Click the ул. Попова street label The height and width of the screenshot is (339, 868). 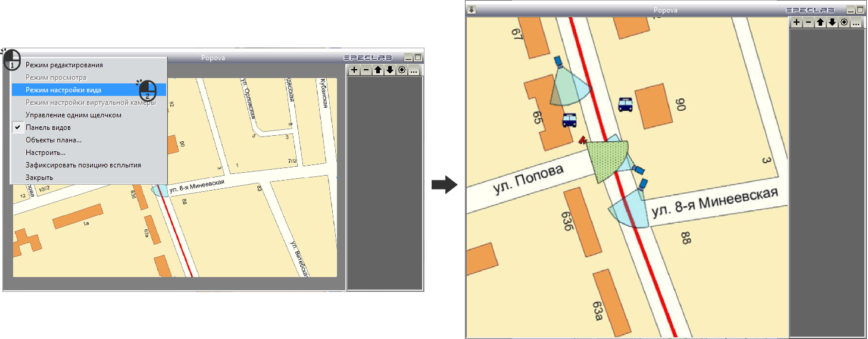pyautogui.click(x=529, y=179)
